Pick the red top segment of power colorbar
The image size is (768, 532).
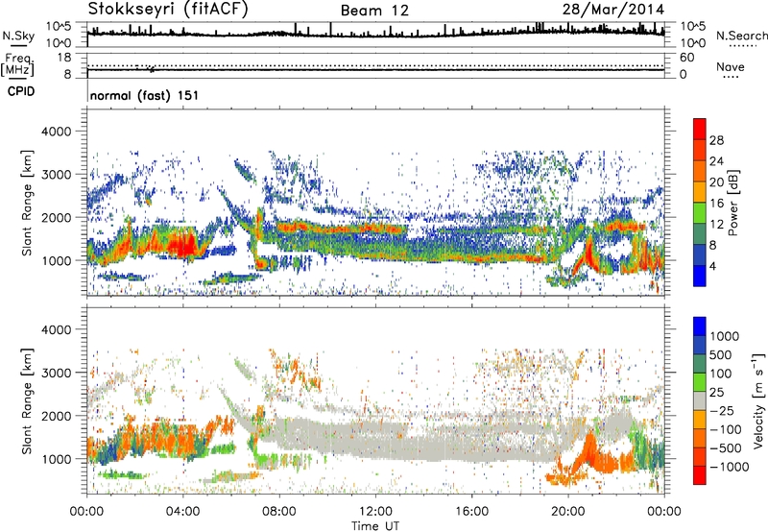click(700, 130)
